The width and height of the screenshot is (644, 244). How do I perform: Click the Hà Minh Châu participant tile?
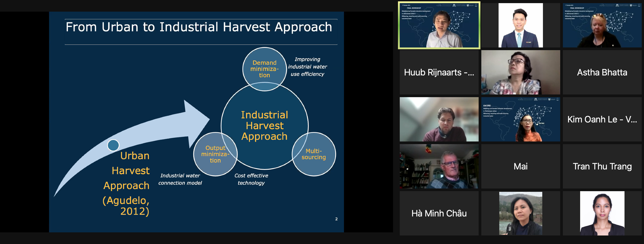439,213
